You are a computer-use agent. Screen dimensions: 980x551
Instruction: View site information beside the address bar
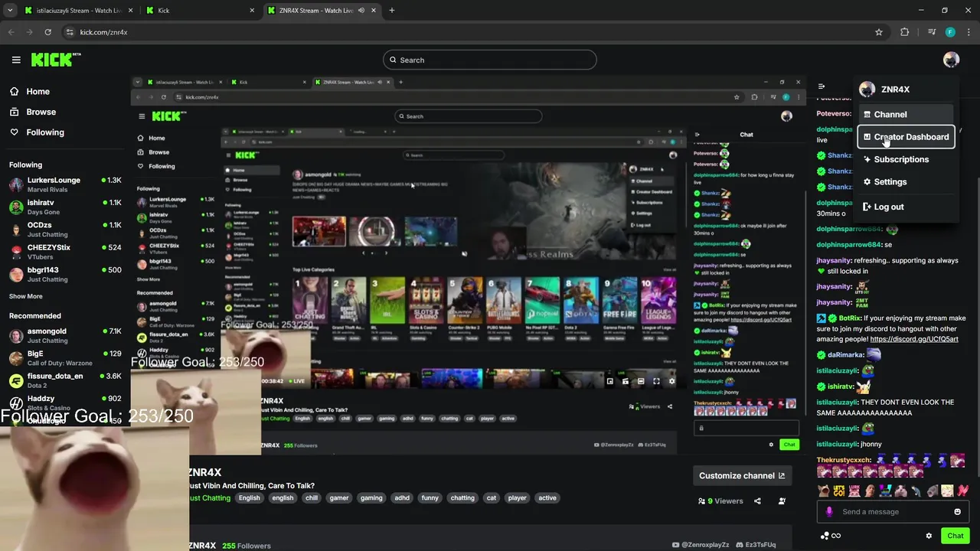[x=70, y=32]
